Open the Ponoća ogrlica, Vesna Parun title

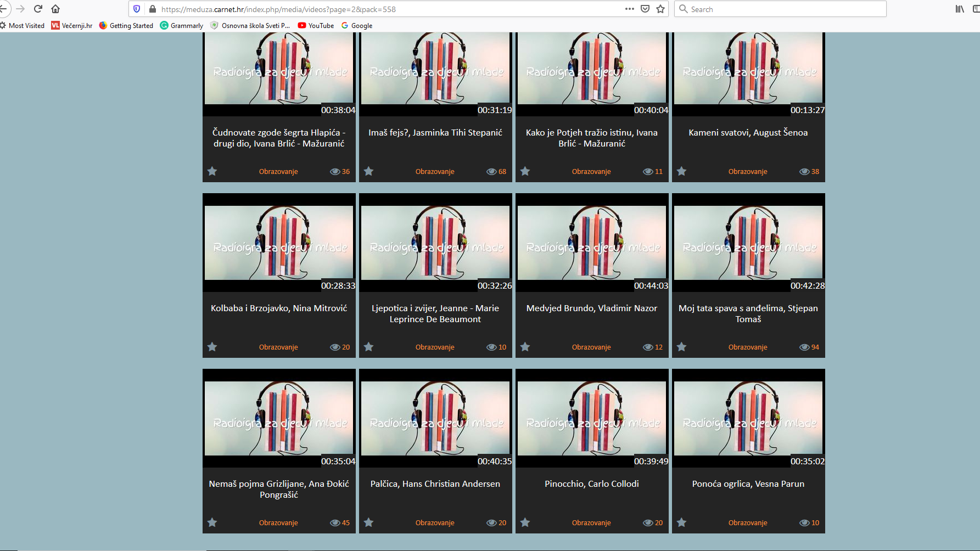pos(748,483)
